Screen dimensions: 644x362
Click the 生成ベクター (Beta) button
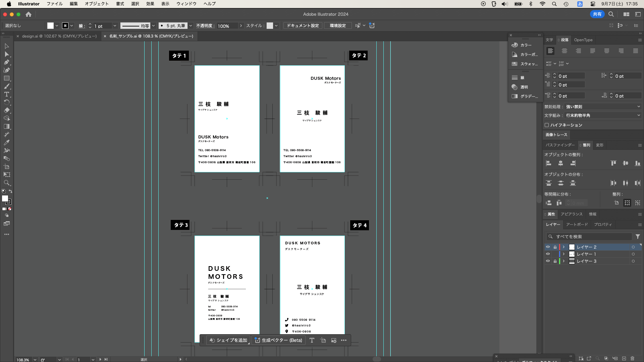(278, 340)
